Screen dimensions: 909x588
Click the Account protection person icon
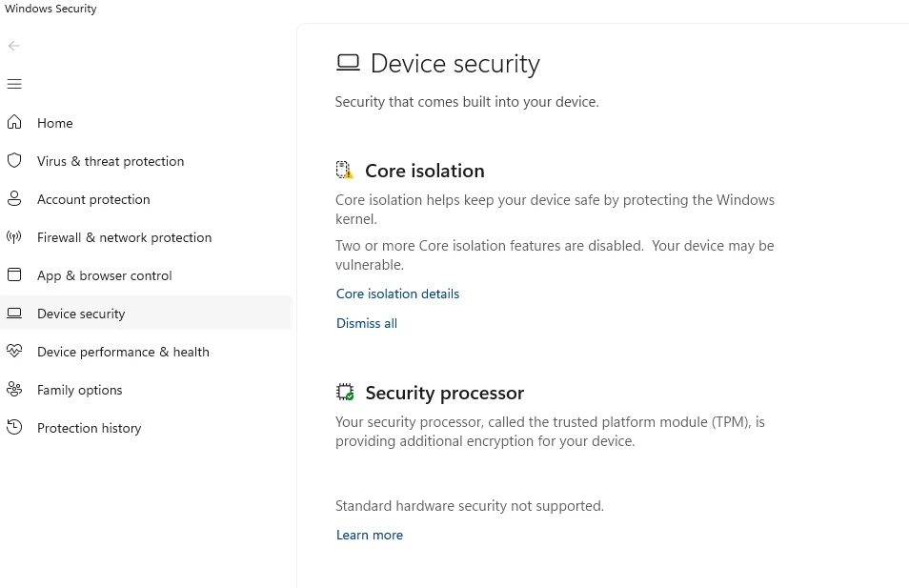point(14,199)
